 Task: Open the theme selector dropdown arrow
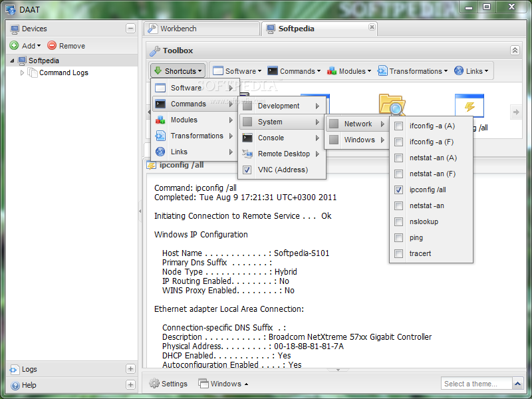[517, 384]
